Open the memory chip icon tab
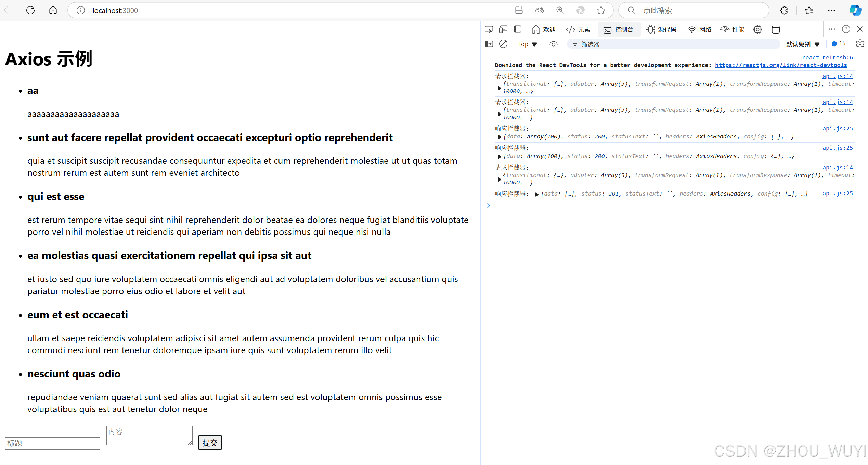 (x=758, y=29)
